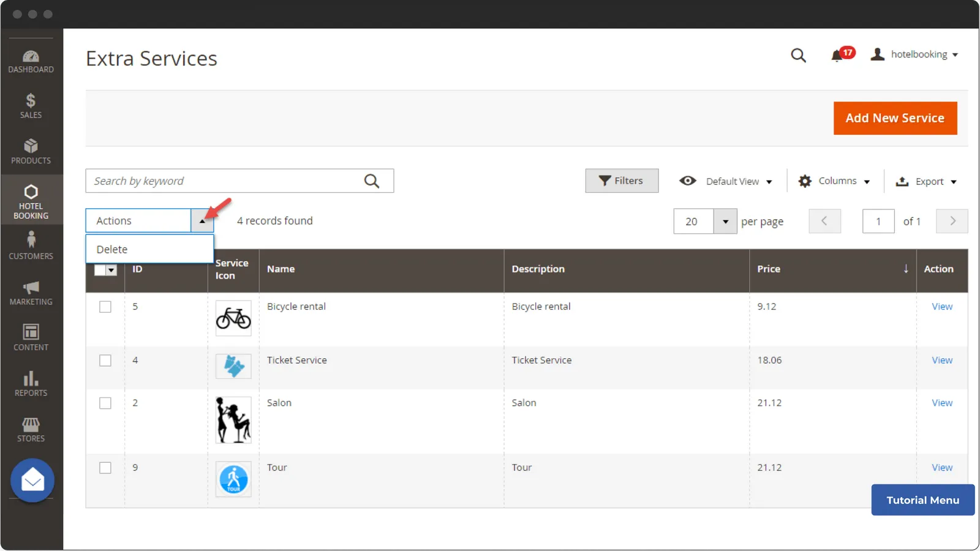Check the Bicycle rental row checkbox

[x=105, y=307]
